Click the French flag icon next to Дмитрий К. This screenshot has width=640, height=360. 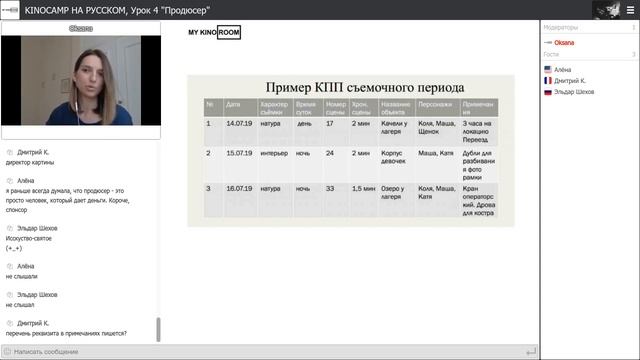click(548, 80)
